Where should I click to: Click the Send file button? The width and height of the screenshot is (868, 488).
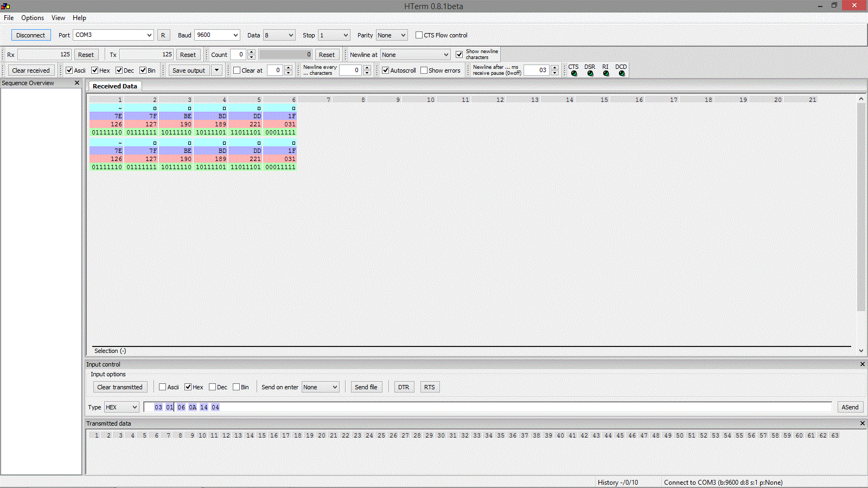tap(366, 387)
